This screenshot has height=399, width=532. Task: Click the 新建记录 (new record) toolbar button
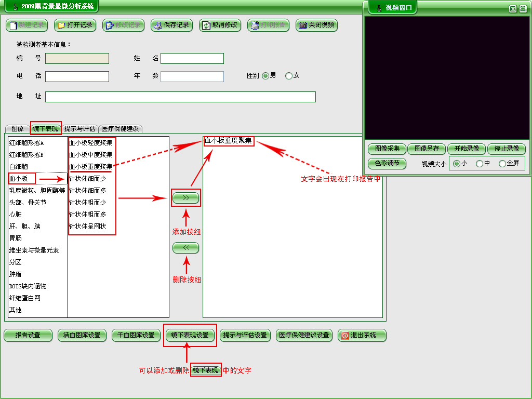pos(26,25)
